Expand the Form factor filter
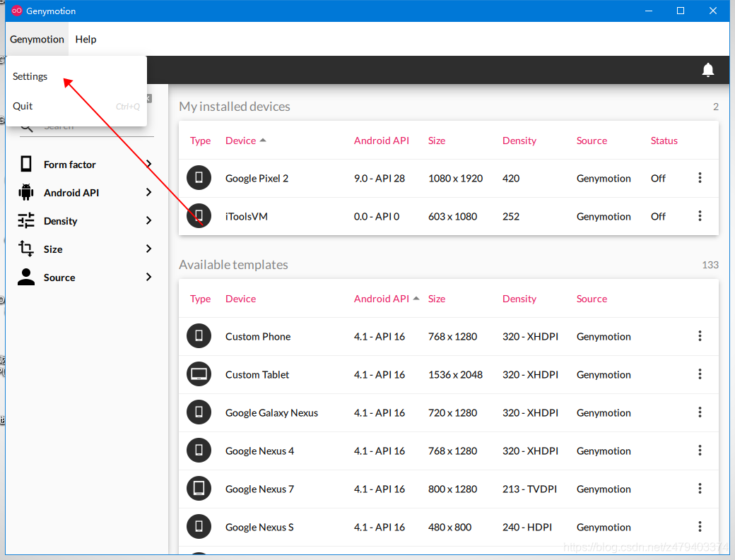The width and height of the screenshot is (735, 560). tap(148, 164)
